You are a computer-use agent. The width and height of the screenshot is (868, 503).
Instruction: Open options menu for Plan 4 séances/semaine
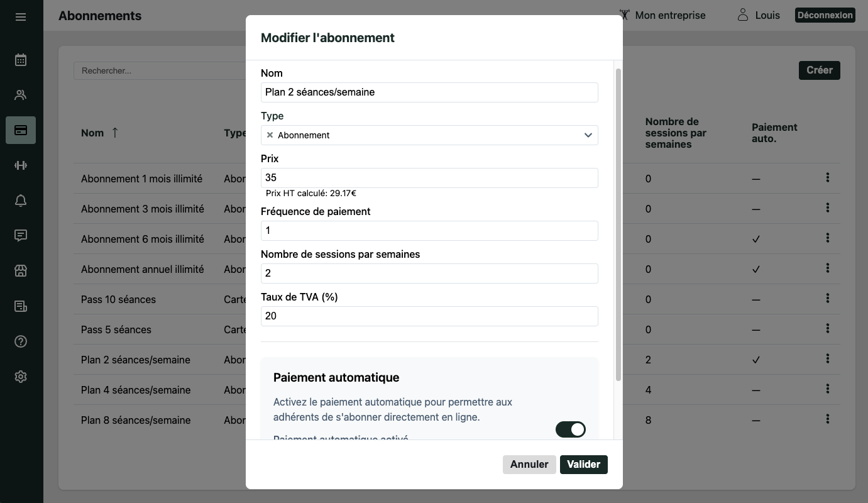[828, 389]
